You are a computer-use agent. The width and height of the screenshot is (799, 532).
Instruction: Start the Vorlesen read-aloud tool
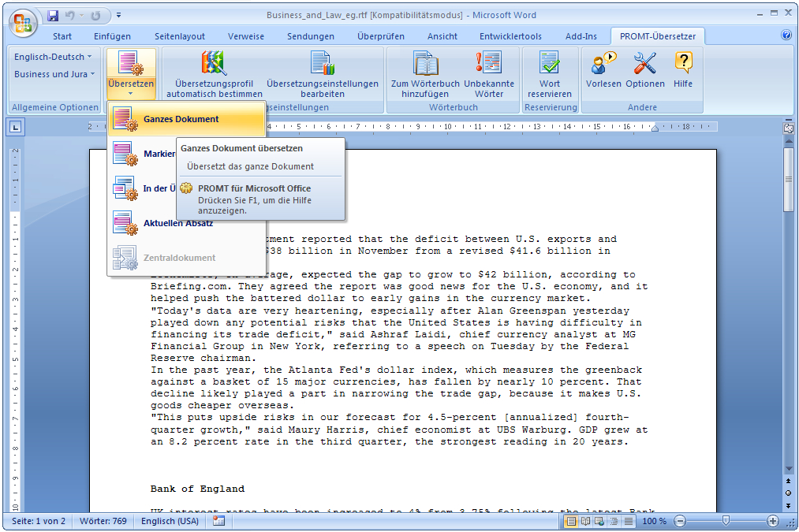[603, 63]
